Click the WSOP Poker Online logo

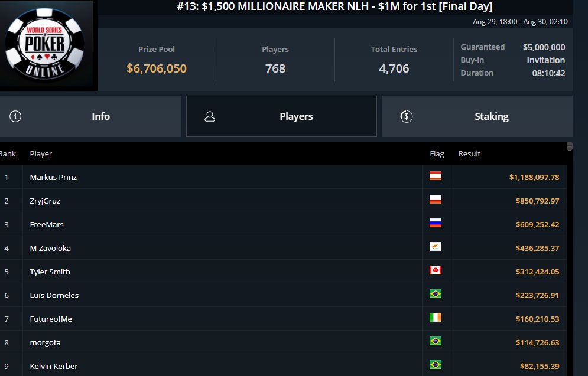point(44,45)
